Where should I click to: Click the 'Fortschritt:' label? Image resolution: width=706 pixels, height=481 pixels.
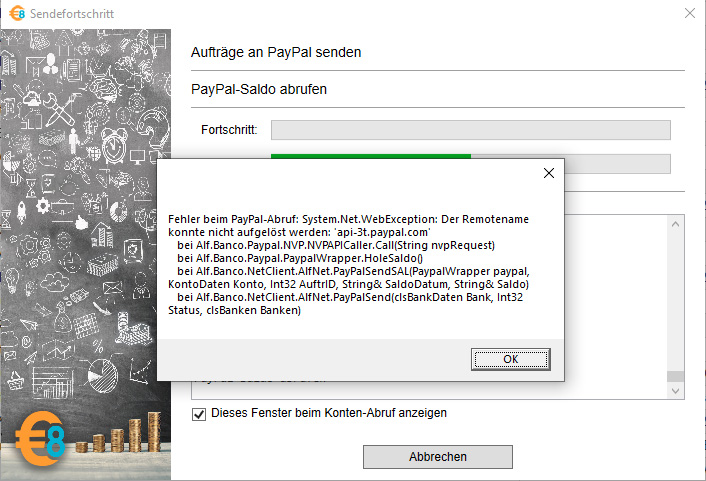pos(229,130)
